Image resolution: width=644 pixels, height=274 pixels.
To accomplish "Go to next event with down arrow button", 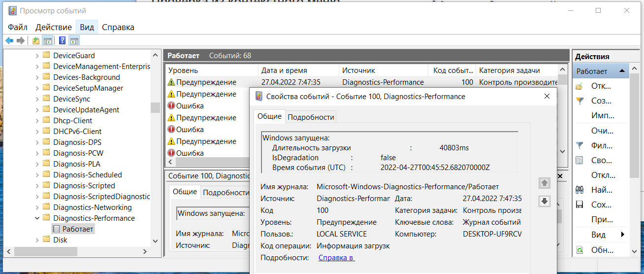I will (544, 201).
